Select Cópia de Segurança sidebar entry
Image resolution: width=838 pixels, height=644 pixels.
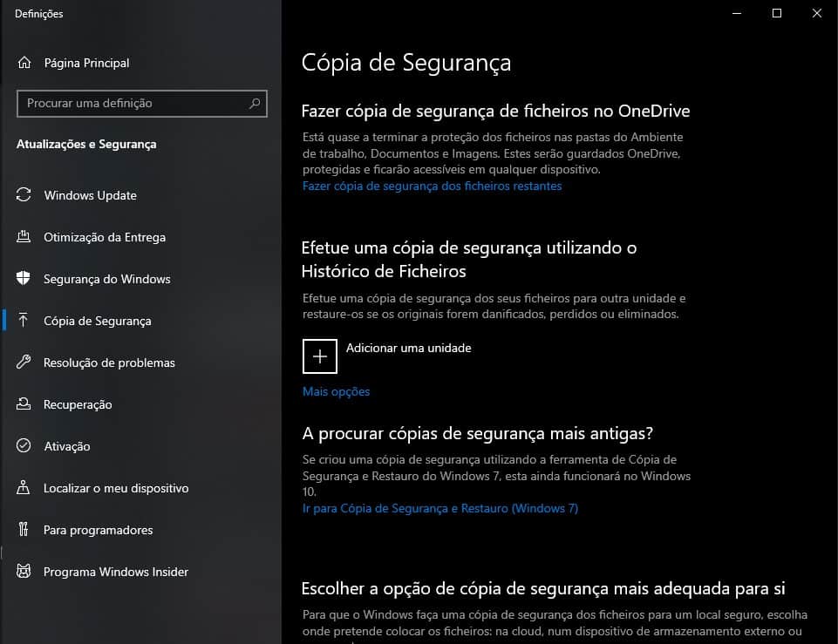click(97, 321)
